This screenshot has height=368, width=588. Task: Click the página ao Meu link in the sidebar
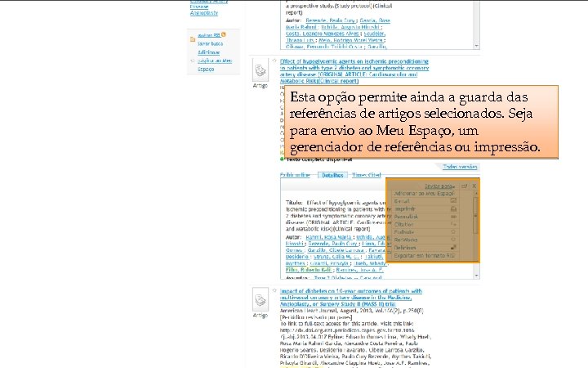215,61
